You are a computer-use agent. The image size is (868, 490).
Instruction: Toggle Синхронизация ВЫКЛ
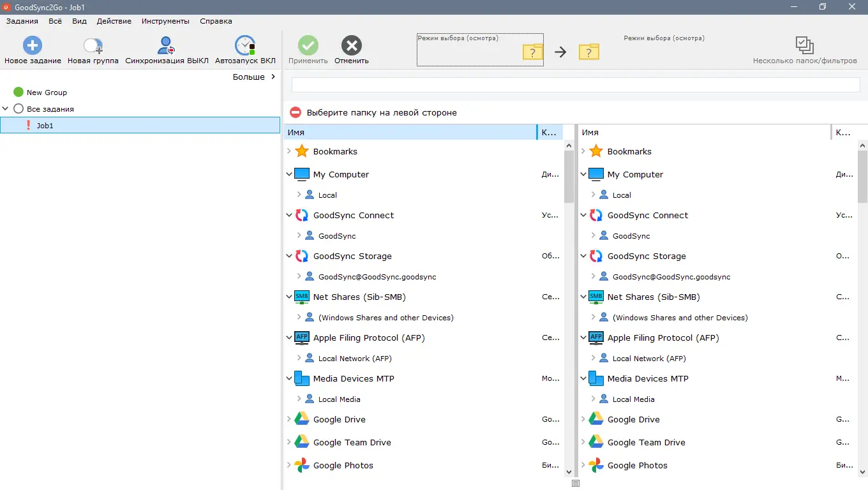167,45
